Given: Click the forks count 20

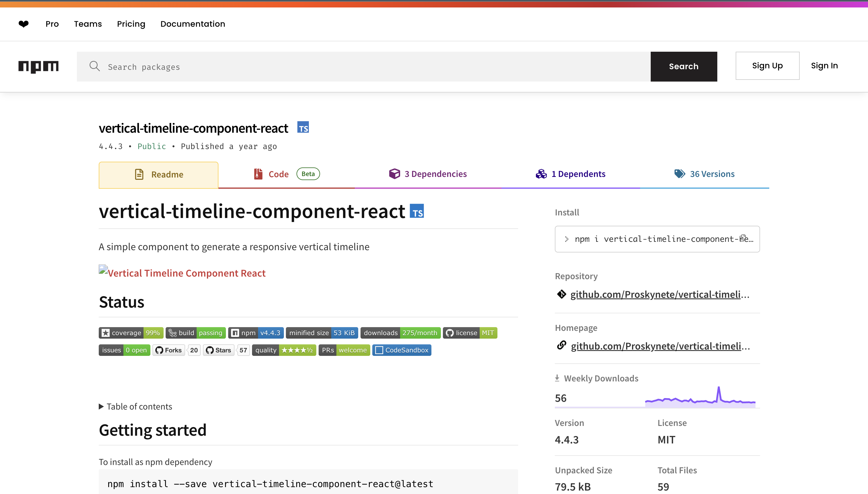Looking at the screenshot, I should [194, 350].
